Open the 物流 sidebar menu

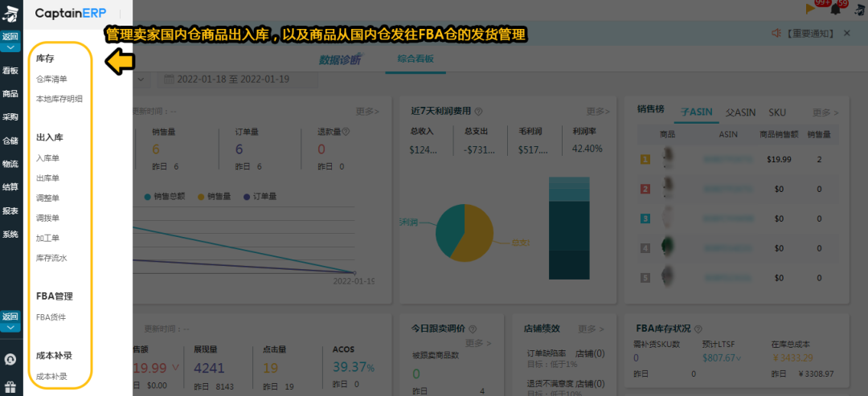pos(10,164)
